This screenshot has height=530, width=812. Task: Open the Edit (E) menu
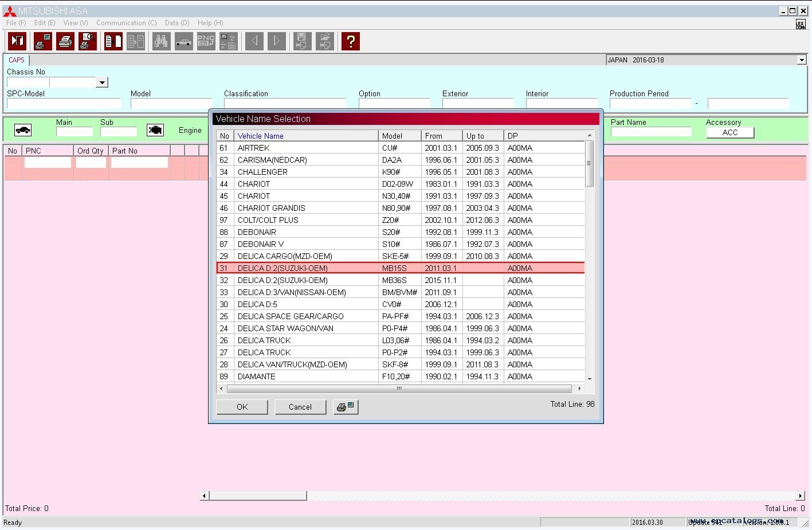click(45, 23)
